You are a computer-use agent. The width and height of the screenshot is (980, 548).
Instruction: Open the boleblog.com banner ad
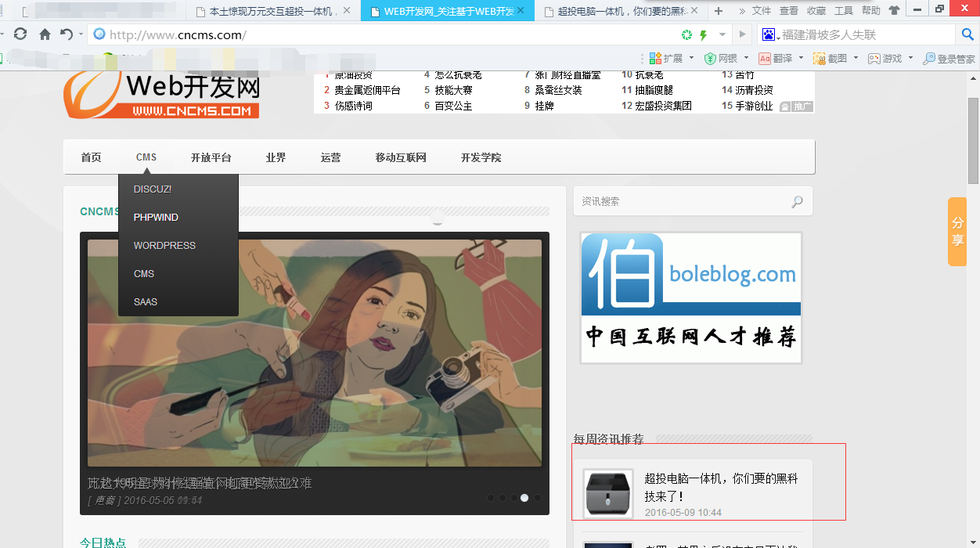click(691, 297)
